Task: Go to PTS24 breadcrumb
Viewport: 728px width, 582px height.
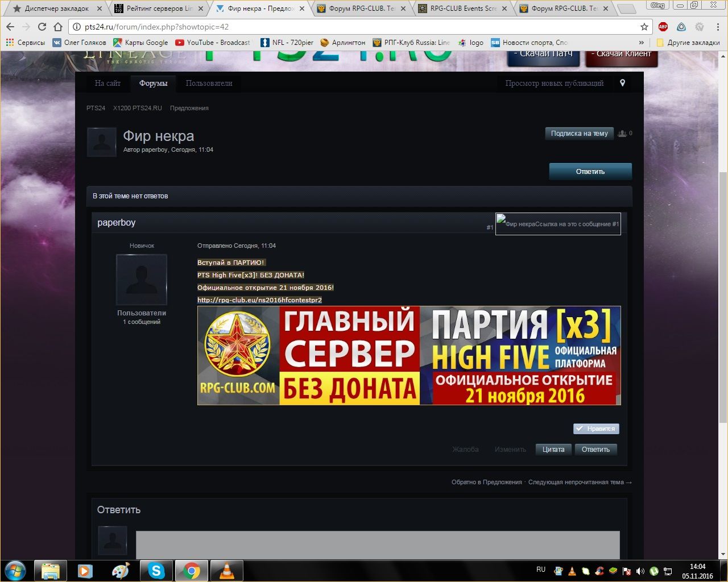Action: (96, 108)
